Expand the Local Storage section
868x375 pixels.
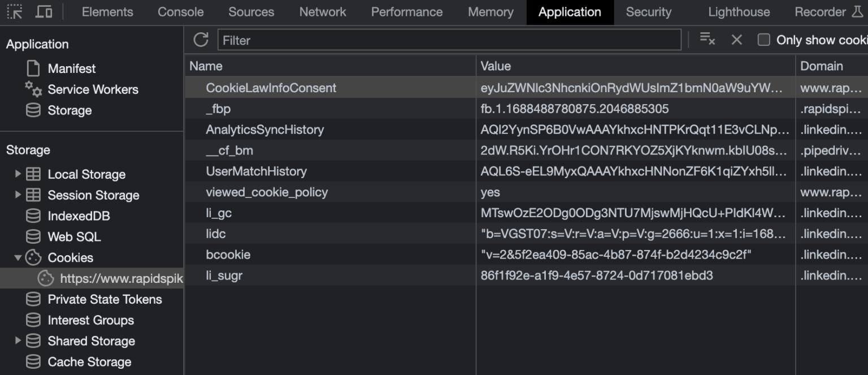16,174
